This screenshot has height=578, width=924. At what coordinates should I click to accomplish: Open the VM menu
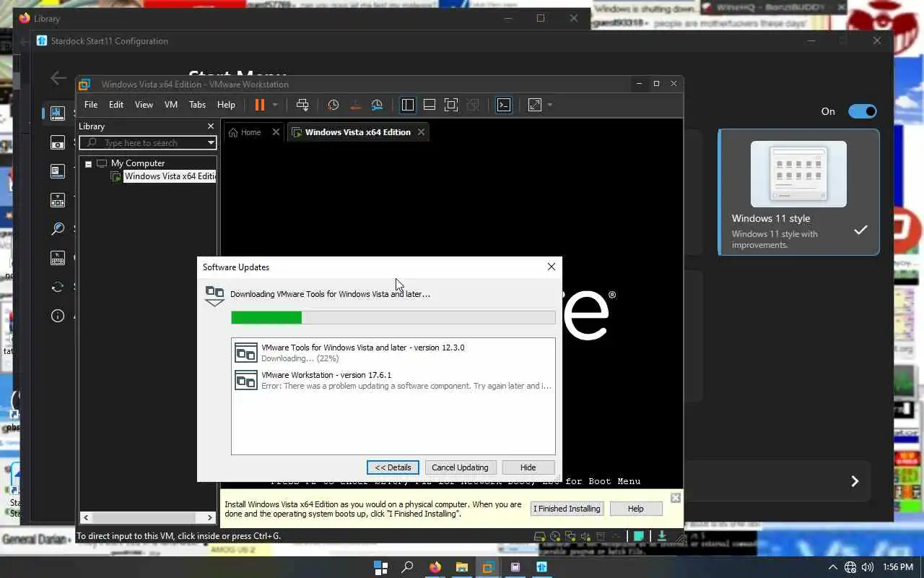pyautogui.click(x=171, y=105)
